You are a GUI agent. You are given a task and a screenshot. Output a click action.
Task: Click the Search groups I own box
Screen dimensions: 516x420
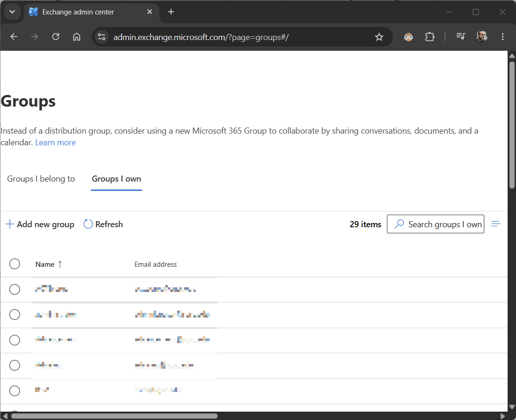[435, 224]
